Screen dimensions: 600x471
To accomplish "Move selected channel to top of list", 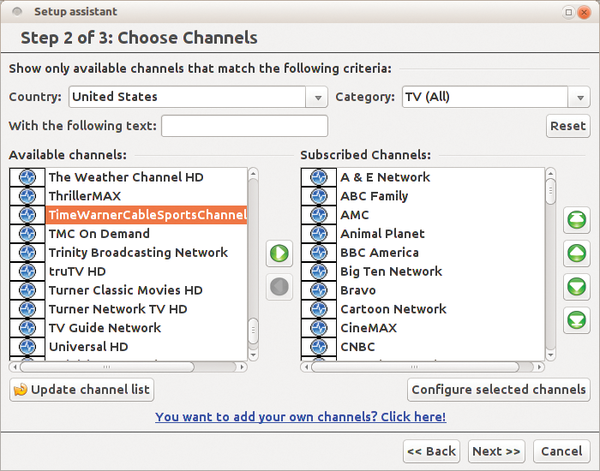I will pyautogui.click(x=577, y=220).
